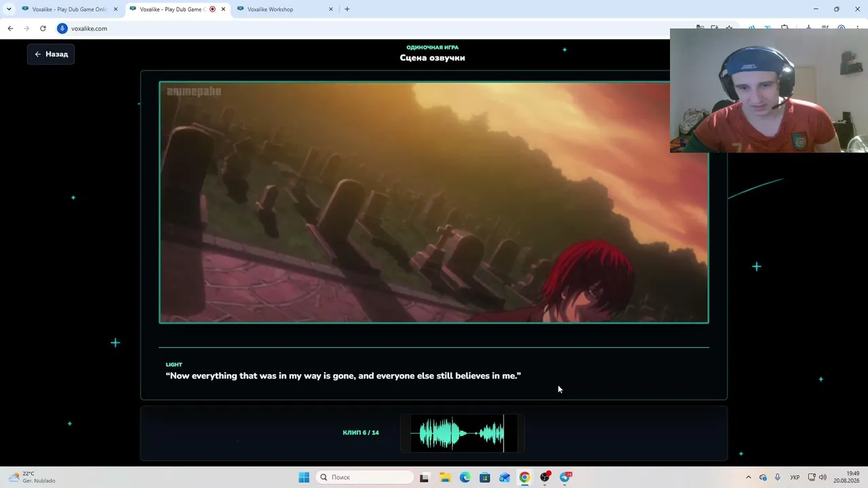The image size is (868, 488).
Task: Go back in browser history
Action: click(x=10, y=28)
